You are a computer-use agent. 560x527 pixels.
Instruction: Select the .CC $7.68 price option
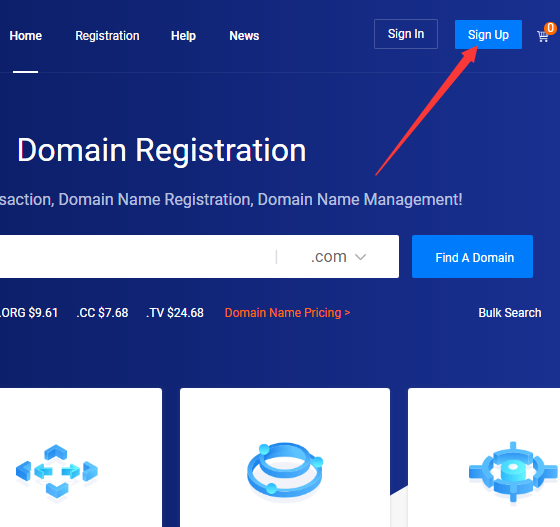(x=102, y=313)
